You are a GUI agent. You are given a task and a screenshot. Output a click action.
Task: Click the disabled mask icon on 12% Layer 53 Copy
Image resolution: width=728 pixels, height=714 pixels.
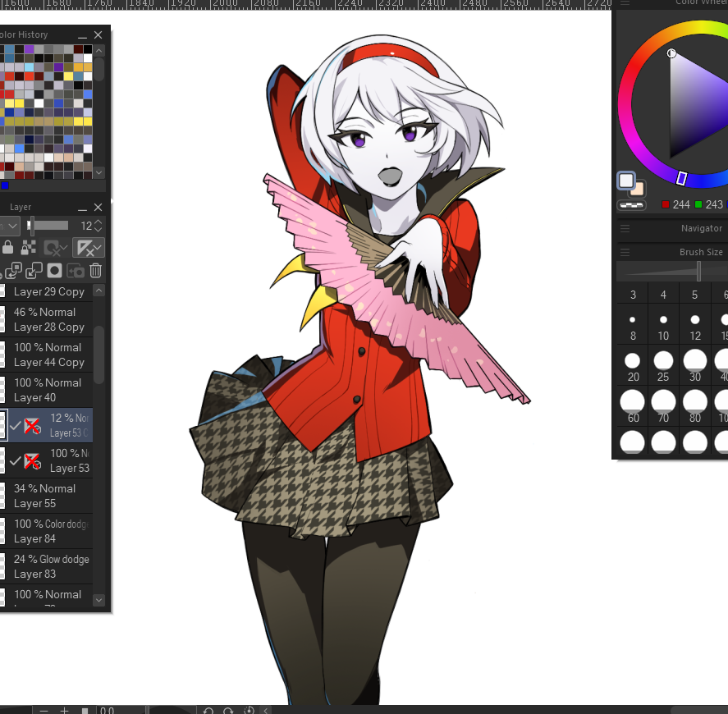pos(33,426)
